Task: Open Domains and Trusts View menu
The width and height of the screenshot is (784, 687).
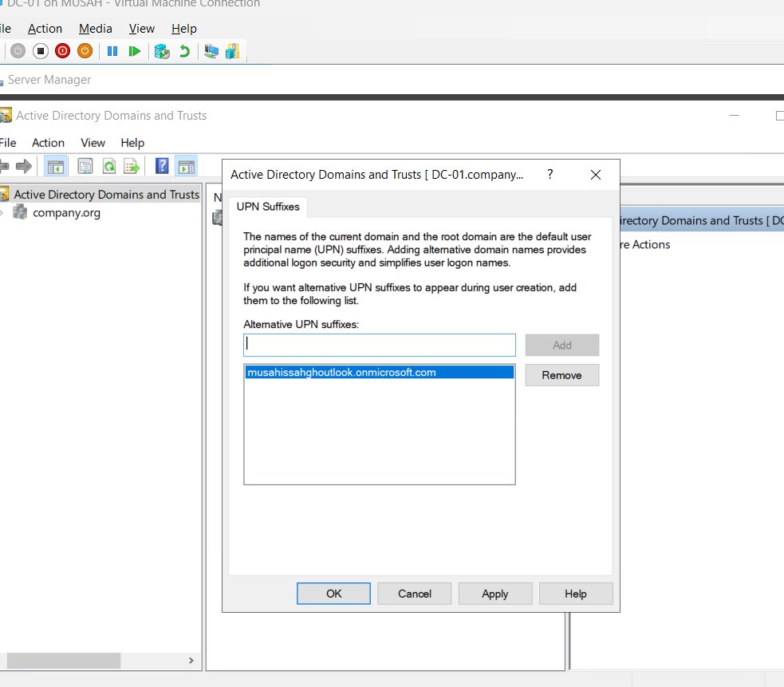Action: 93,143
